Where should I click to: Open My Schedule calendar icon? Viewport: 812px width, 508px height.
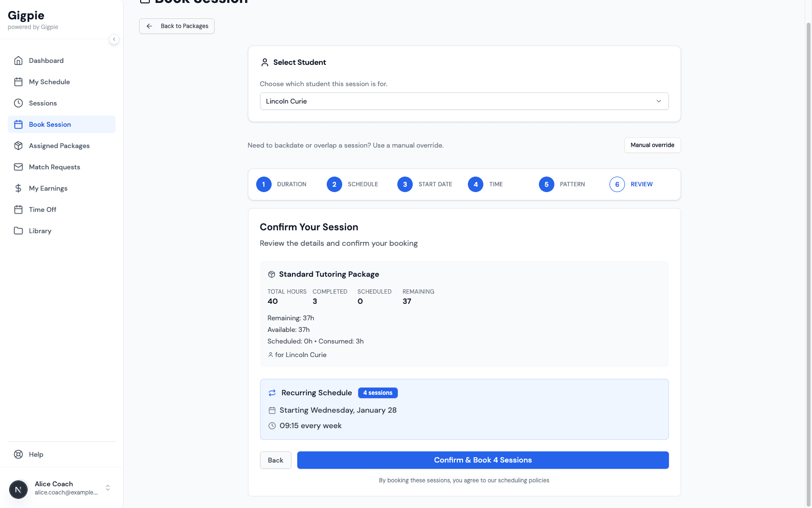(18, 82)
